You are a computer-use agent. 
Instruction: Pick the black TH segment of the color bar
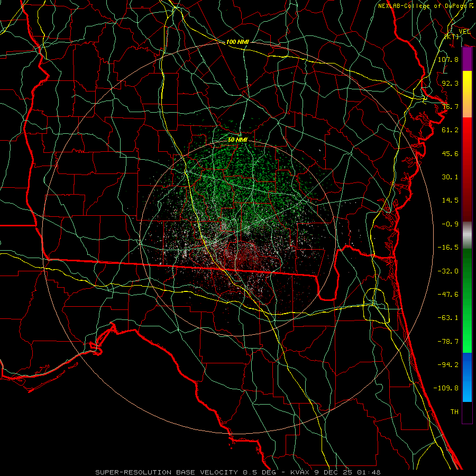467,412
